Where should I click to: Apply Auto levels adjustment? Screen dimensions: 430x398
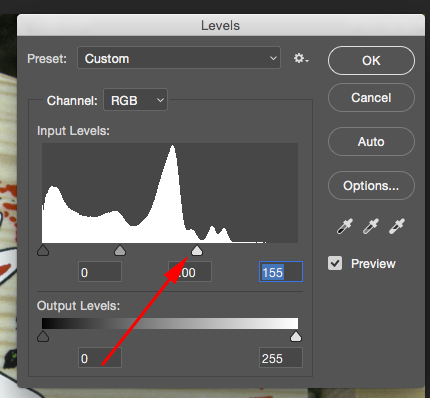(x=371, y=142)
